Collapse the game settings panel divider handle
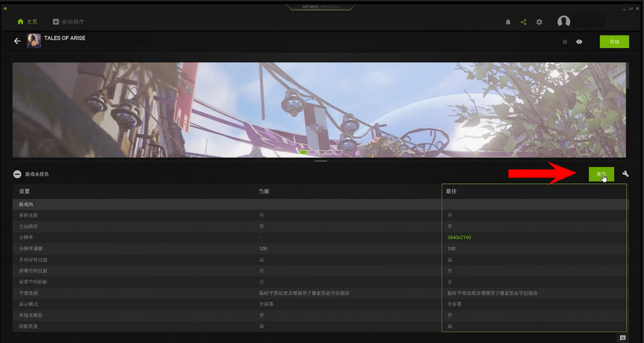644x343 pixels. [321, 161]
